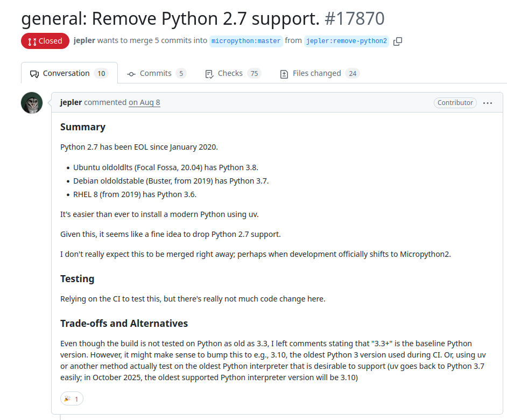Open jepler's profile avatar picture
The height and width of the screenshot is (420, 507).
pyautogui.click(x=32, y=103)
